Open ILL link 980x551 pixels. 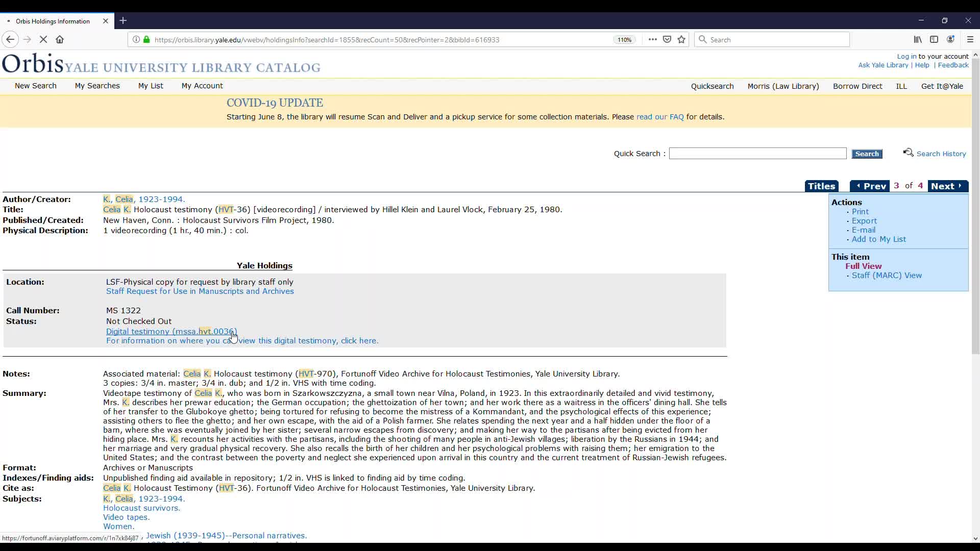pyautogui.click(x=901, y=86)
